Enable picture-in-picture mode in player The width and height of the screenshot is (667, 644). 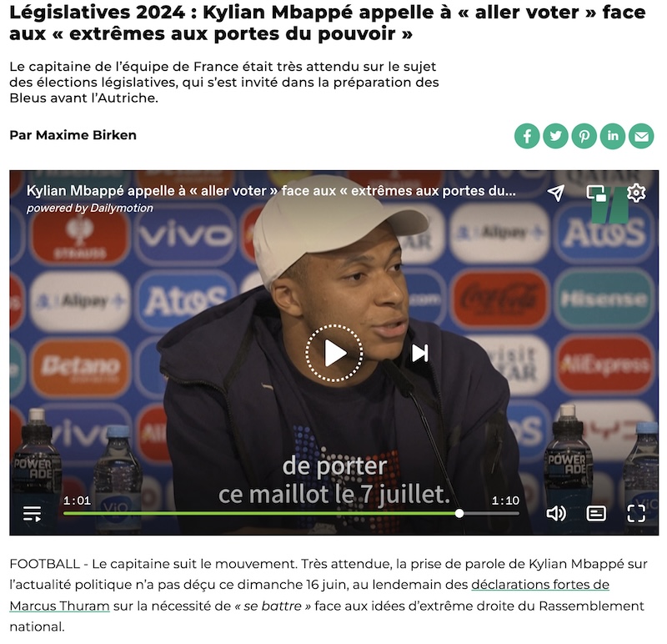(x=596, y=194)
